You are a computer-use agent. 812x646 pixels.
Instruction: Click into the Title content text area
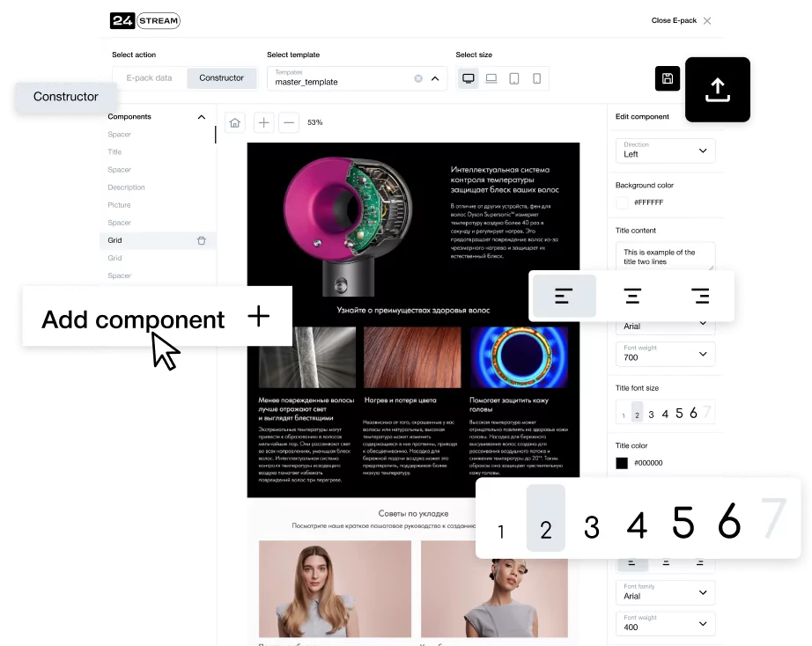click(666, 256)
